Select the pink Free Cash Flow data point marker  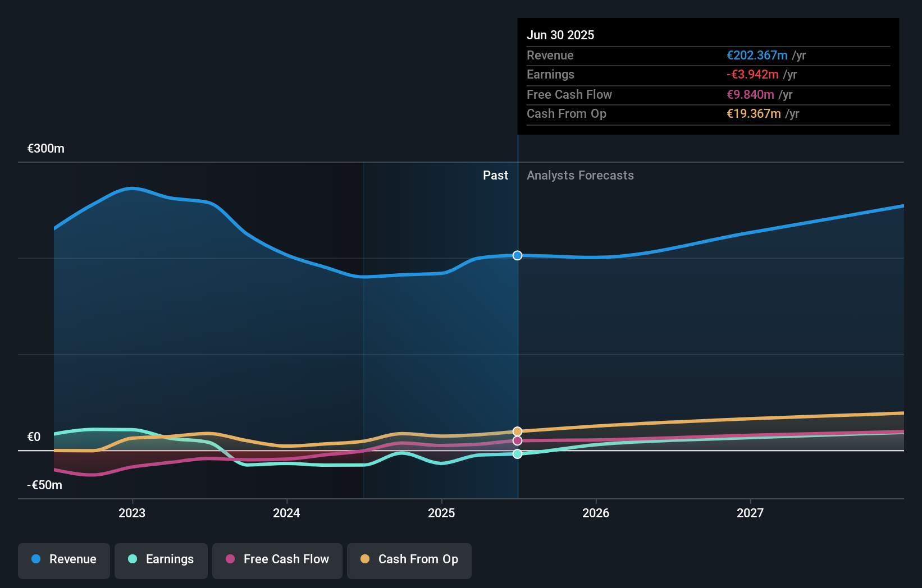click(x=518, y=441)
